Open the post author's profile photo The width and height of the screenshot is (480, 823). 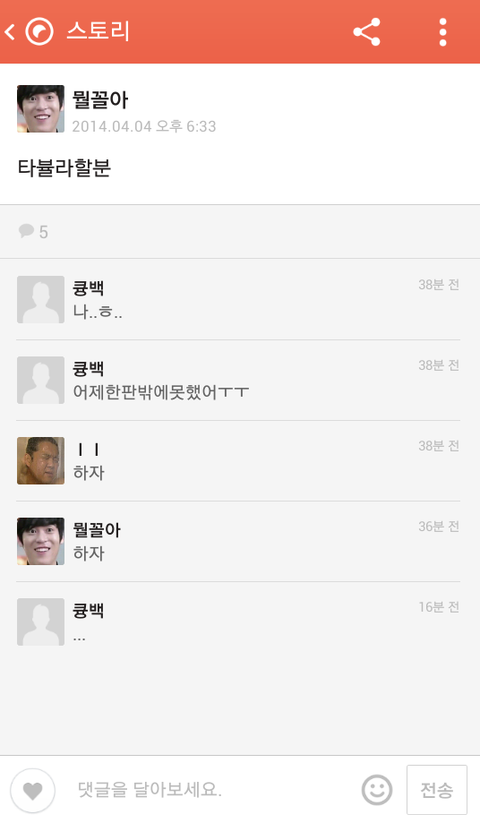click(40, 109)
